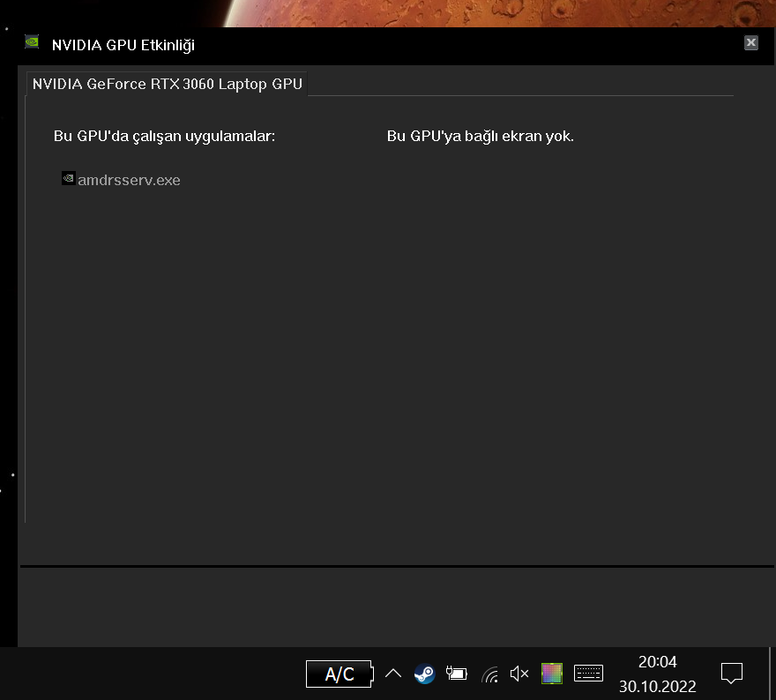
Task: Select the NVIDIA GeForce RTX 3060 Laptop GPU tab
Action: tap(167, 84)
